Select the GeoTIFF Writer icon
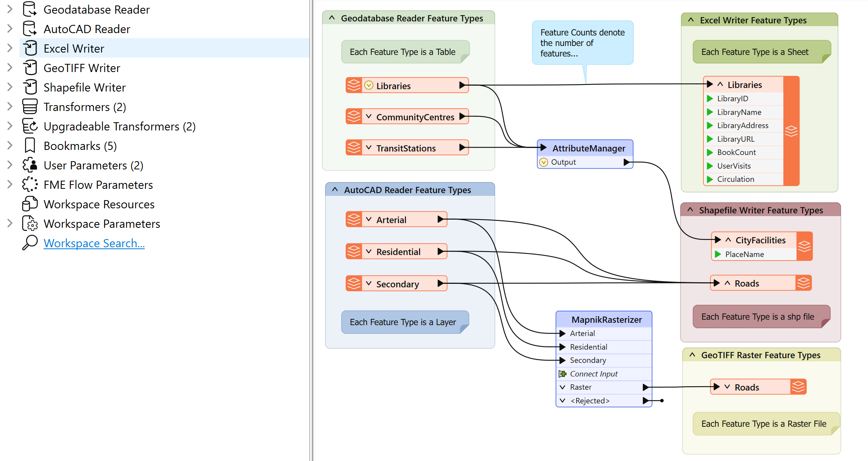 click(x=29, y=68)
